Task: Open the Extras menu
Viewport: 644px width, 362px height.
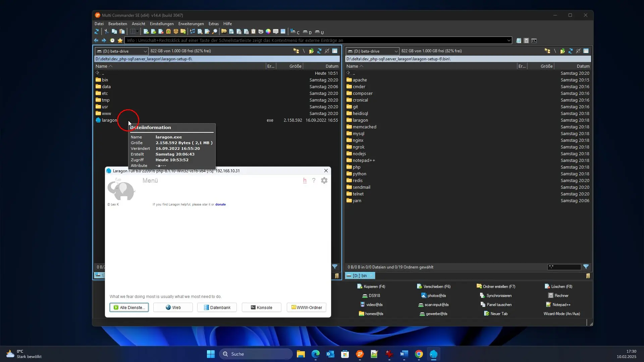Action: point(214,24)
